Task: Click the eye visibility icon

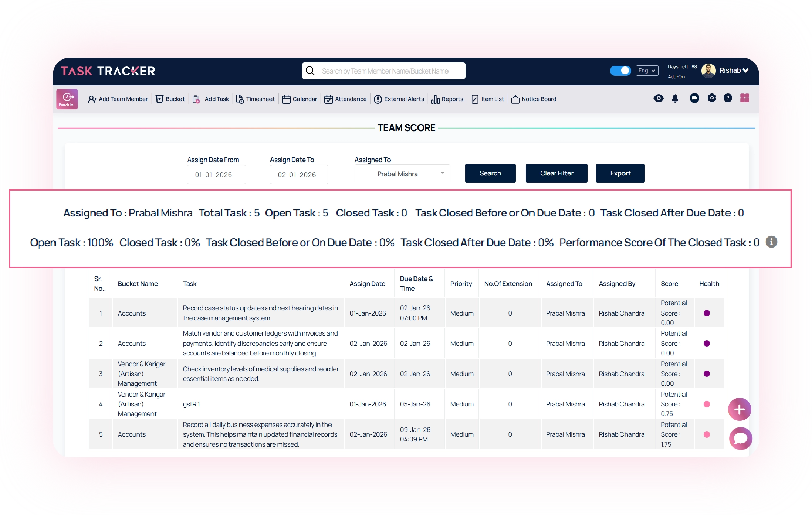Action: click(x=658, y=98)
